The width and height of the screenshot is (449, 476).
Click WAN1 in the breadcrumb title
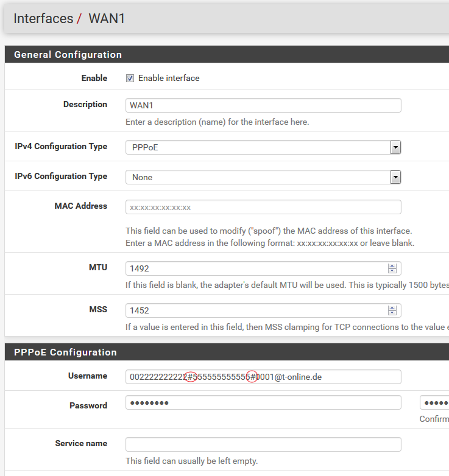point(107,19)
